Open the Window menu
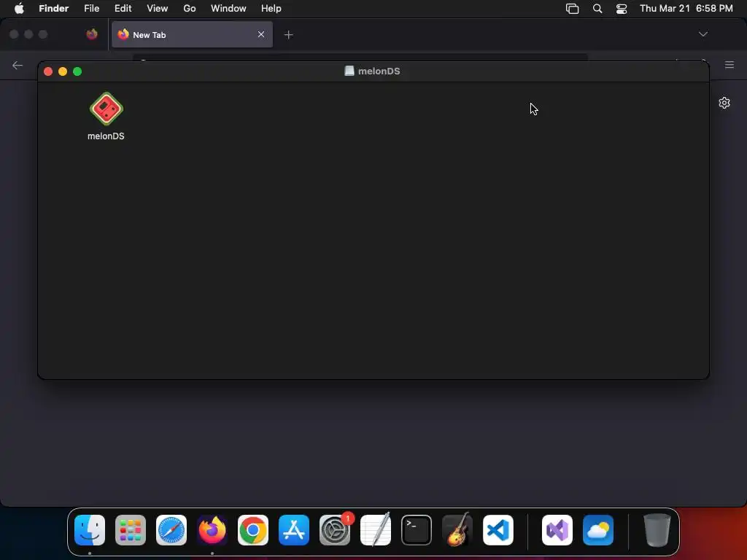 click(x=228, y=8)
